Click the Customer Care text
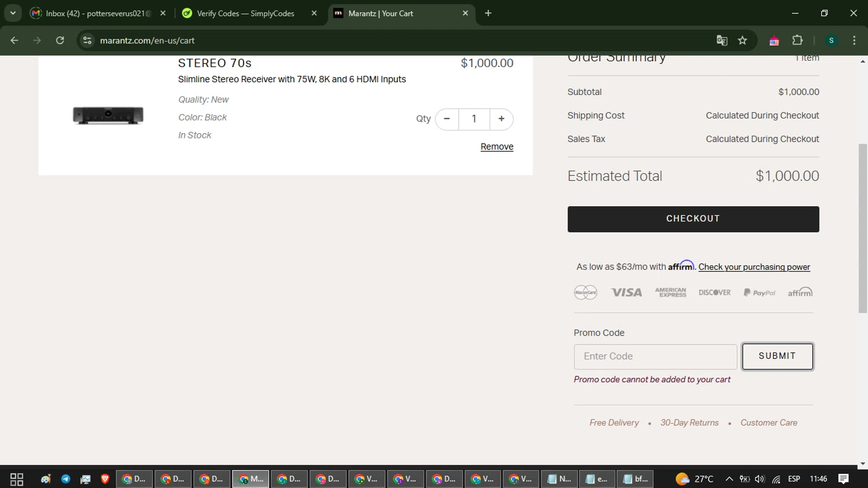 click(769, 423)
